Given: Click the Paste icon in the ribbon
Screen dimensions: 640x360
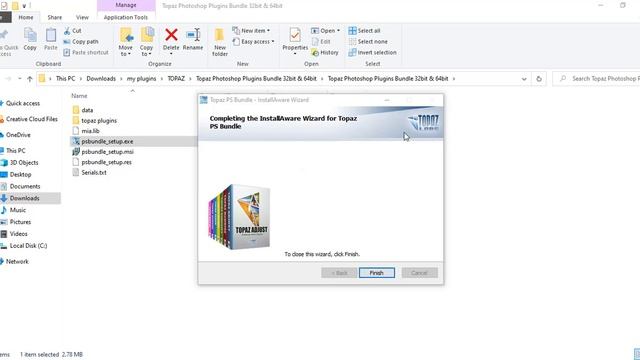Looking at the screenshot, I should pyautogui.click(x=51, y=39).
